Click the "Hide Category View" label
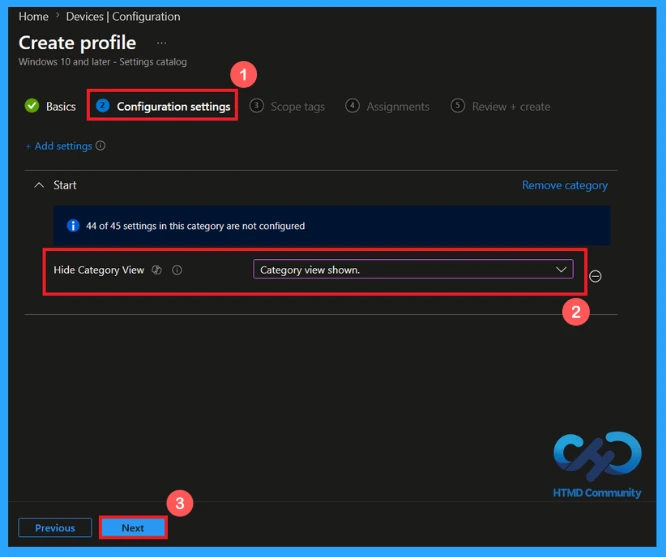The height and width of the screenshot is (557, 666). 99,270
